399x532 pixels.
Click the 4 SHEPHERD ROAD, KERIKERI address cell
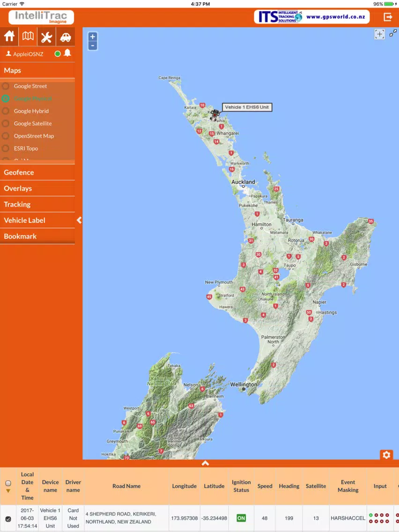(126, 518)
